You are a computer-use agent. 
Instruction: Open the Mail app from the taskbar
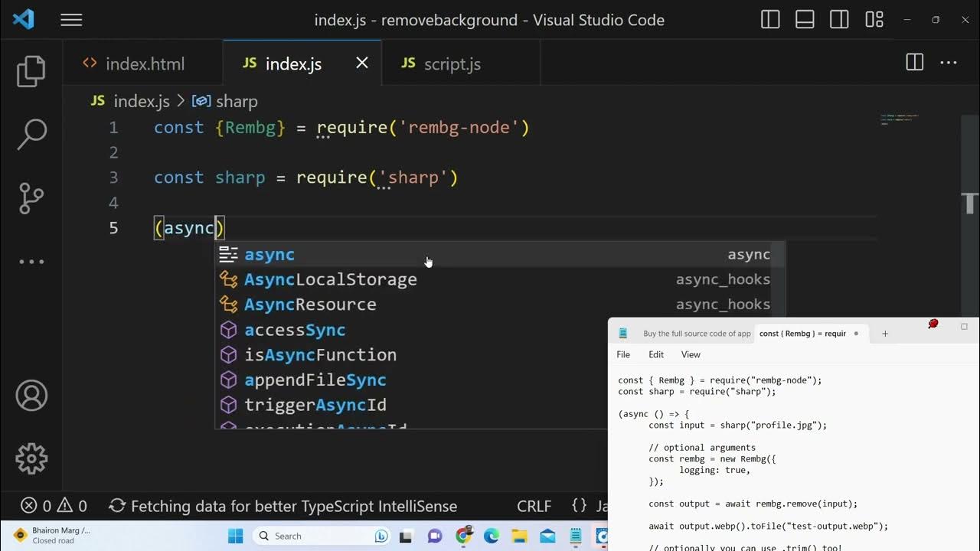pyautogui.click(x=547, y=536)
